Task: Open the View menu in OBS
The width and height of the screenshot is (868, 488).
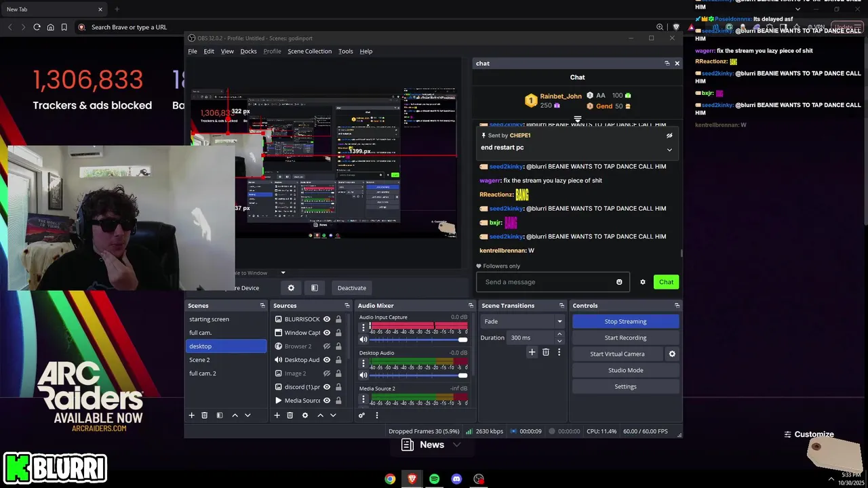Action: point(227,52)
